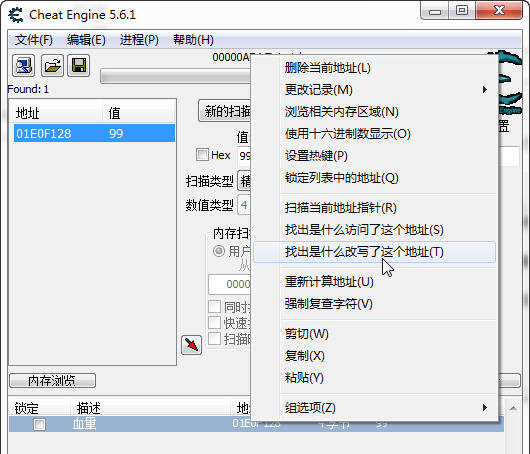Open the 进程(P) menu

(139, 40)
